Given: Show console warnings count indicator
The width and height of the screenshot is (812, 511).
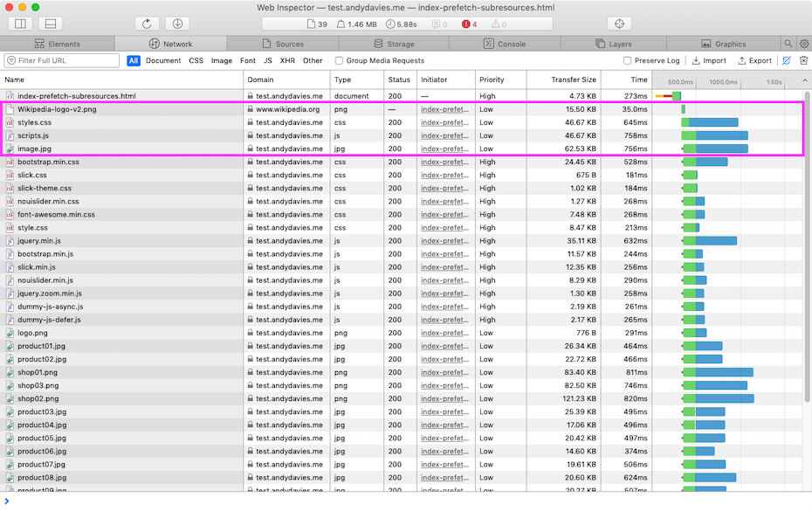Looking at the screenshot, I should [x=499, y=24].
